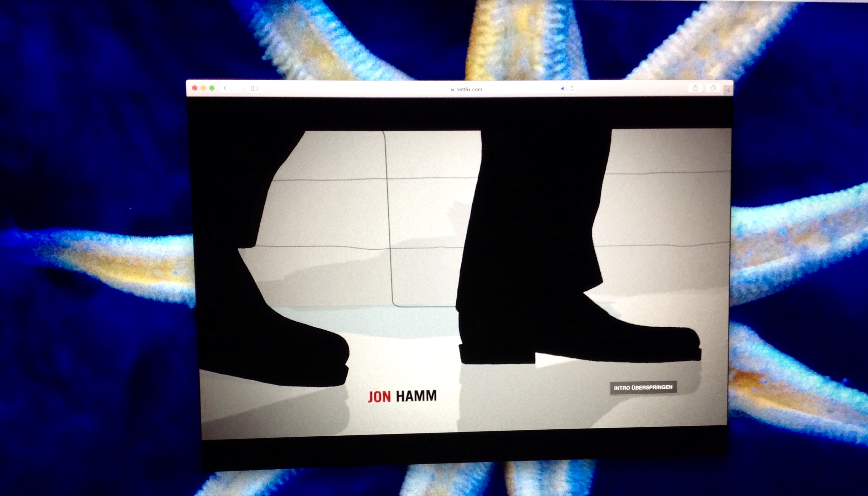This screenshot has height=496, width=868.
Task: Reload the netflix.com page
Action: [x=572, y=89]
